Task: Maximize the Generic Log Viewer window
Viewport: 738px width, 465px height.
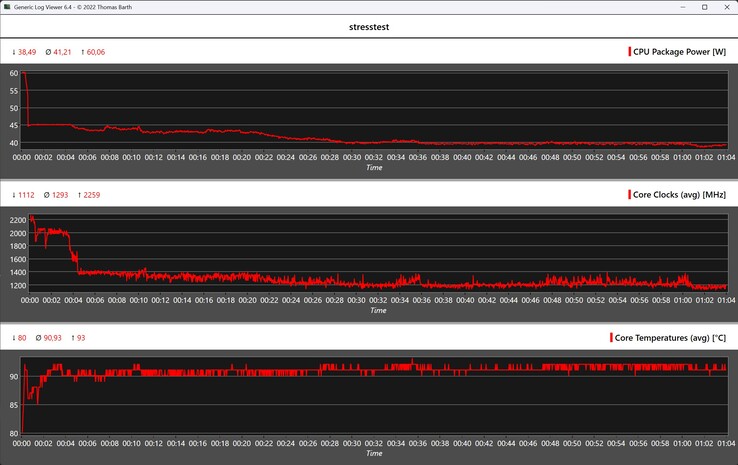Action: [x=696, y=7]
